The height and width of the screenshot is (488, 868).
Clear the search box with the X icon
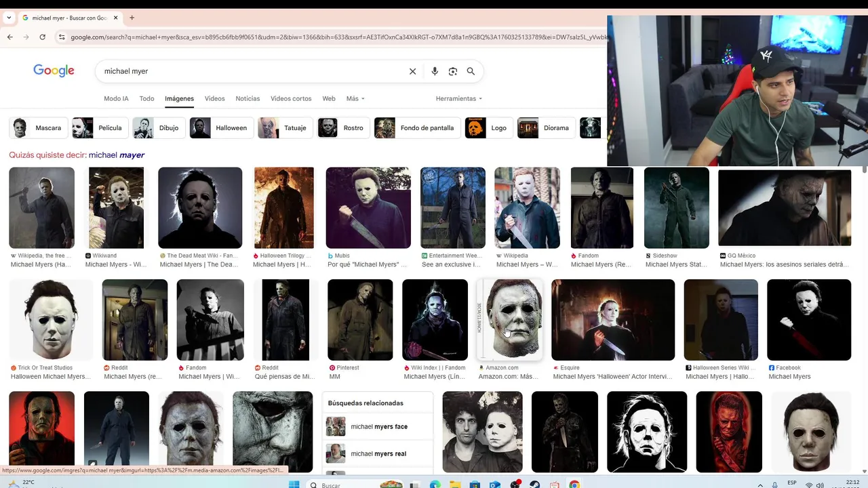click(x=412, y=71)
